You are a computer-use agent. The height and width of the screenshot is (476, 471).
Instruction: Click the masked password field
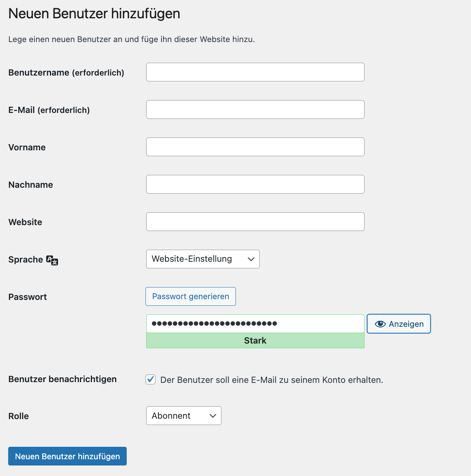(255, 324)
